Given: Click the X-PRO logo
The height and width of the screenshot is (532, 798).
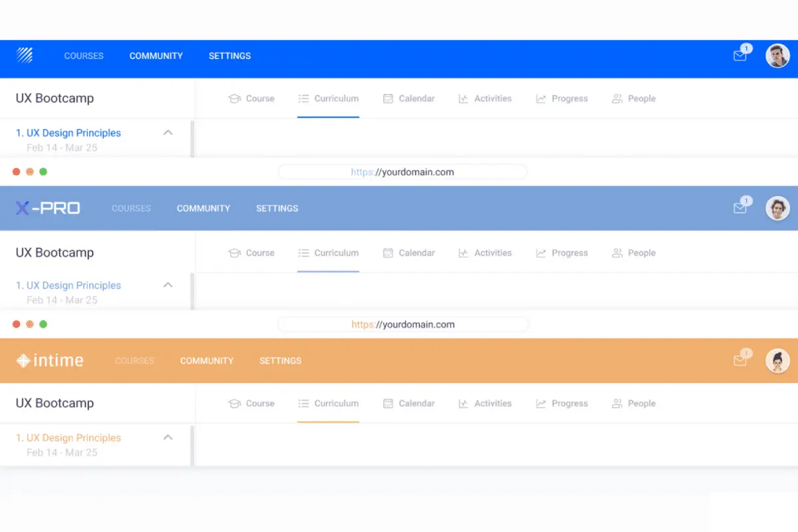Looking at the screenshot, I should point(48,208).
